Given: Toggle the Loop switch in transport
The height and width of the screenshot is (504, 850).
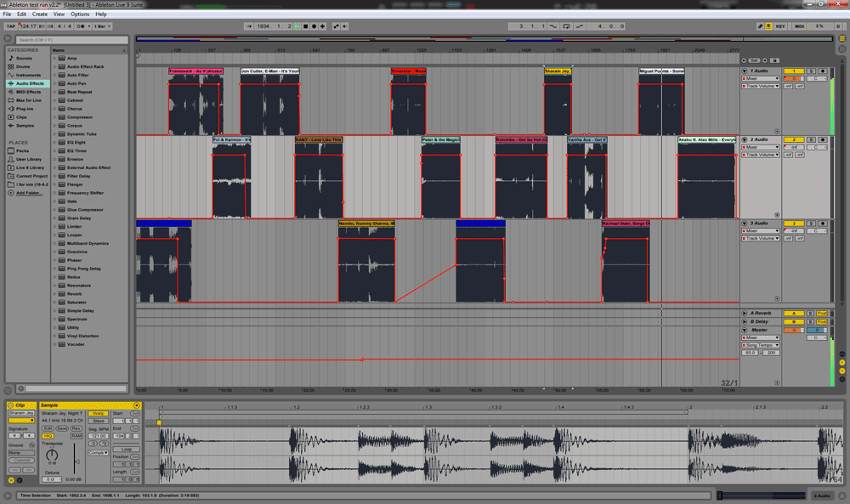Looking at the screenshot, I should coord(566,26).
